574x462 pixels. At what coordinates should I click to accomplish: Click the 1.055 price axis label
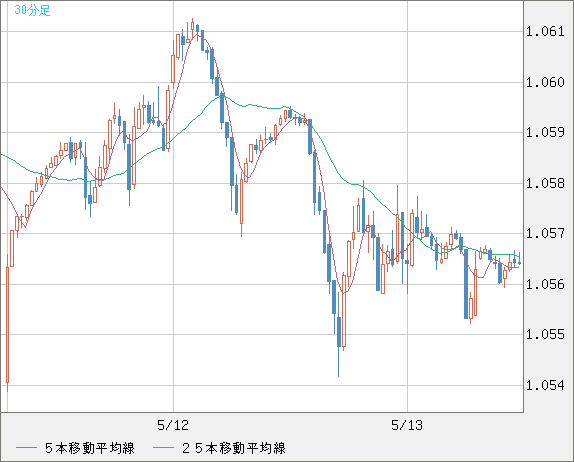[x=545, y=334]
